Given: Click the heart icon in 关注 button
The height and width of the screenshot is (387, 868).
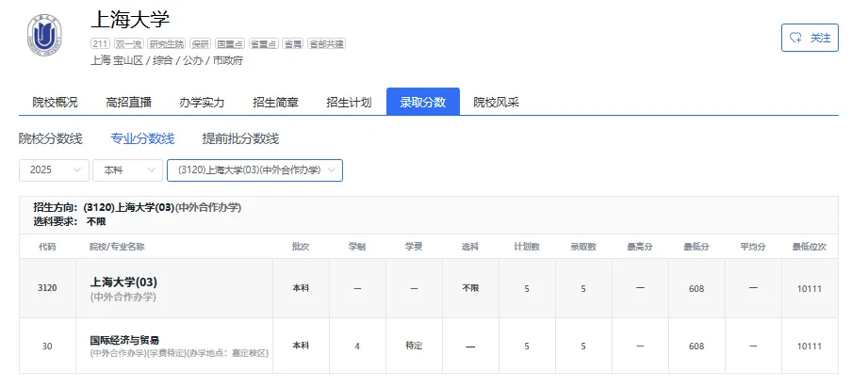Looking at the screenshot, I should [x=795, y=38].
